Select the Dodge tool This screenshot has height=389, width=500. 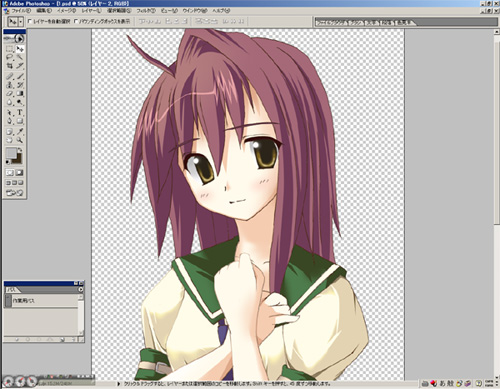[x=20, y=102]
